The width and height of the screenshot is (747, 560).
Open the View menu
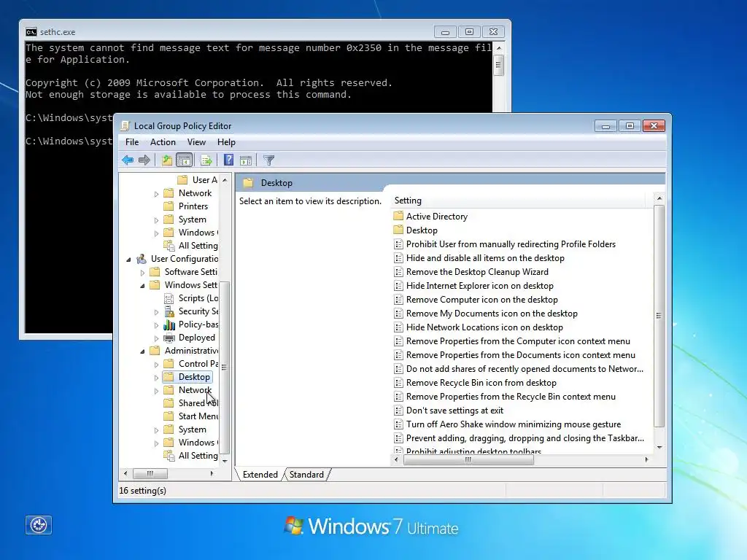click(x=196, y=142)
